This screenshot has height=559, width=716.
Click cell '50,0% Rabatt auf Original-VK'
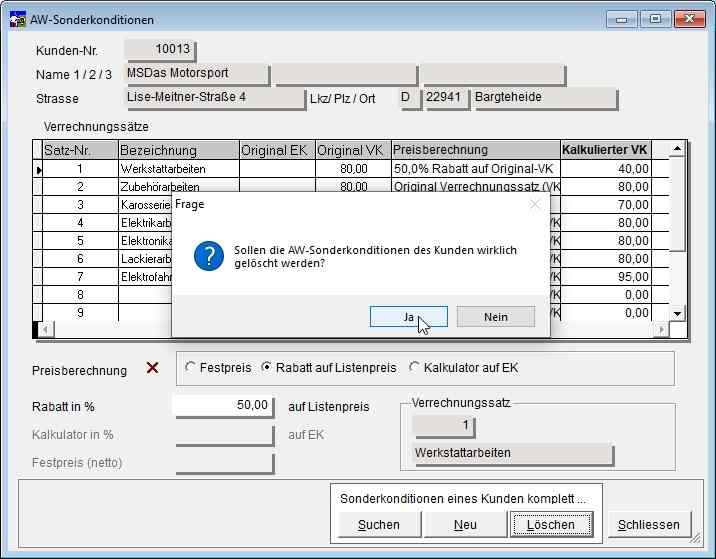tap(476, 169)
